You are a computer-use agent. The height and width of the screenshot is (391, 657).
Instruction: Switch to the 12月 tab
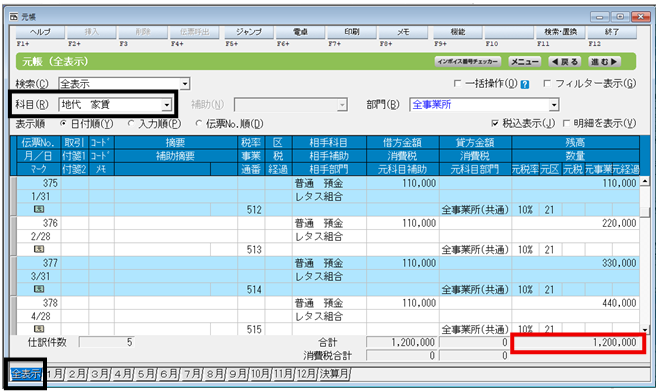[306, 374]
